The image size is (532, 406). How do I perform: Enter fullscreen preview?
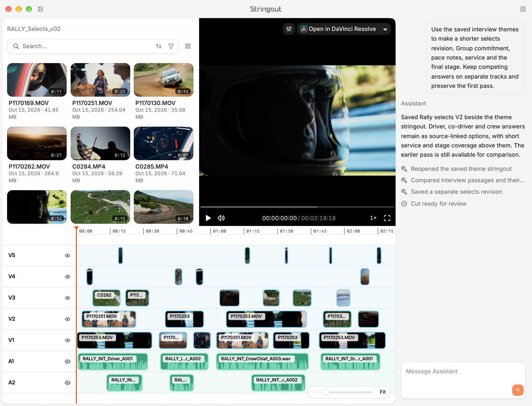click(387, 218)
